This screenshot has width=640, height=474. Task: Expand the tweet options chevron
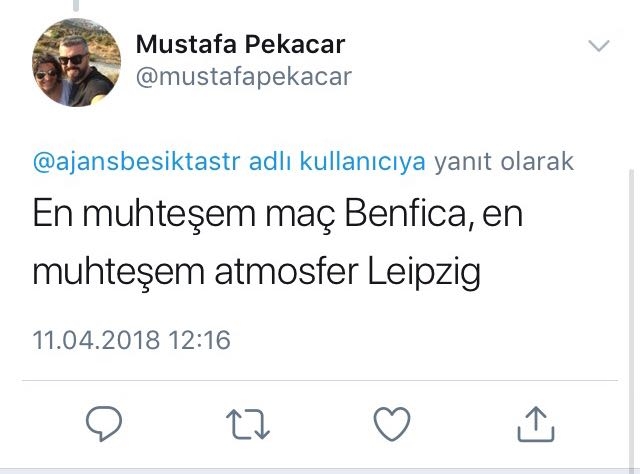[x=598, y=46]
